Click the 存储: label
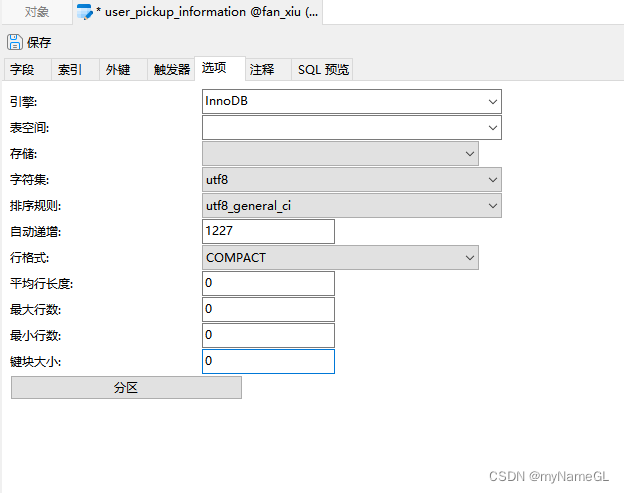This screenshot has height=493, width=624. [x=23, y=154]
